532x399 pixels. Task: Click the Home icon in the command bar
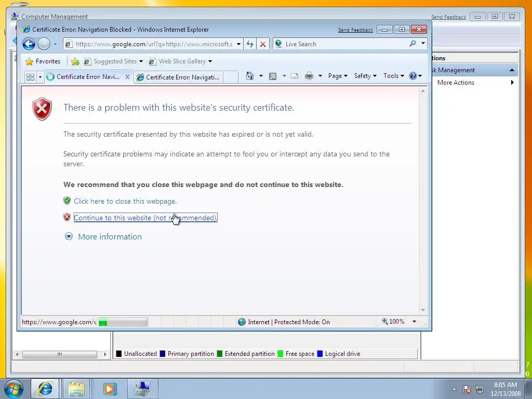250,76
